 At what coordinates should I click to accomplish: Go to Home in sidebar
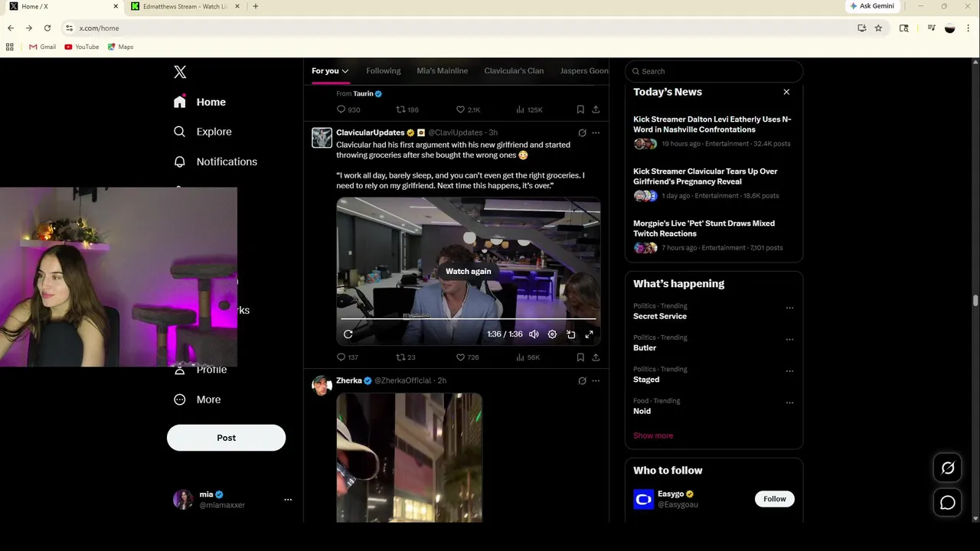[x=200, y=102]
